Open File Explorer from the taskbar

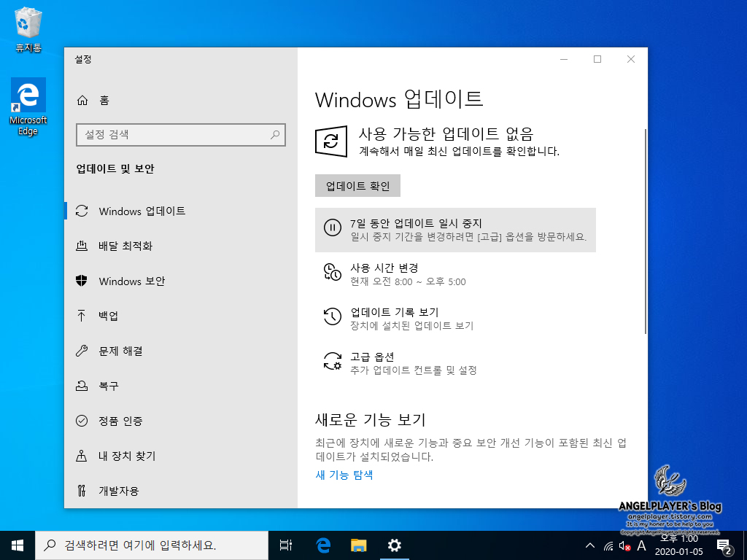pos(359,545)
